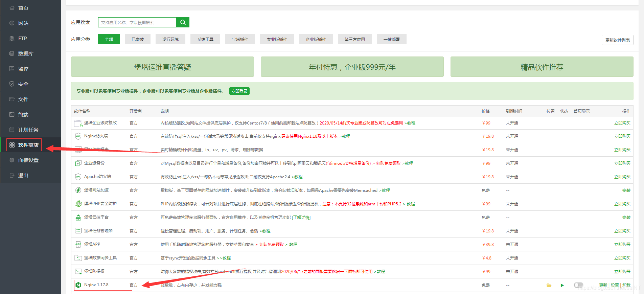Click the 堡塔防提权 app icon
Screen dimensions: 644x294
coord(78,271)
